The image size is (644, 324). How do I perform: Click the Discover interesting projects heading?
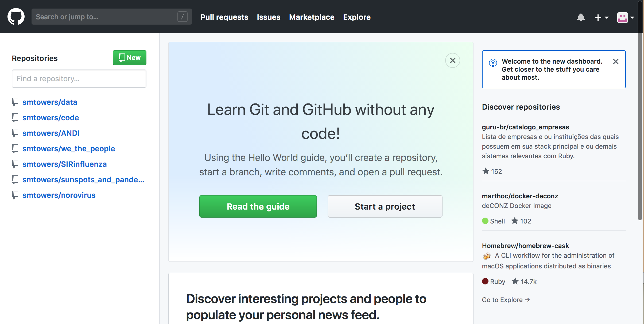tap(306, 307)
